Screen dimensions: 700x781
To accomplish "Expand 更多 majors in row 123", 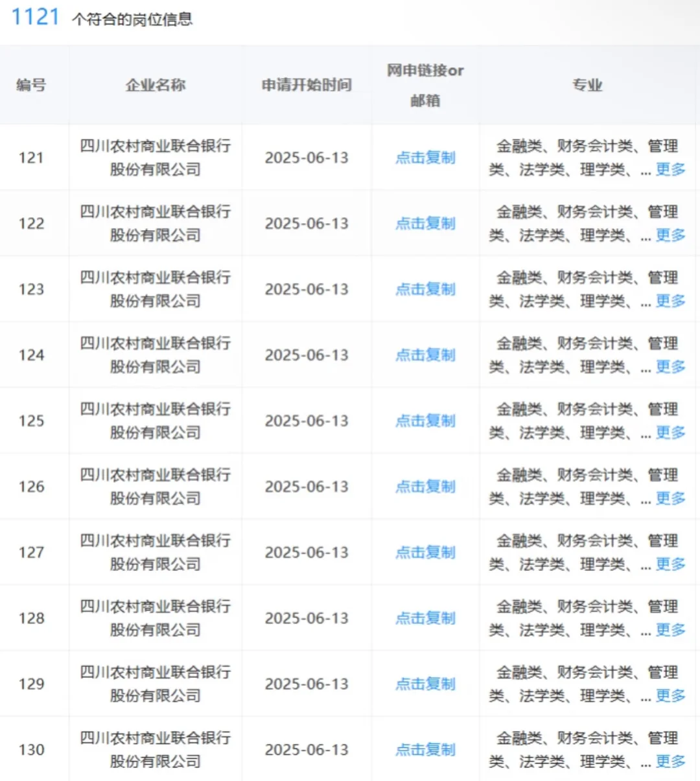I will (x=670, y=301).
